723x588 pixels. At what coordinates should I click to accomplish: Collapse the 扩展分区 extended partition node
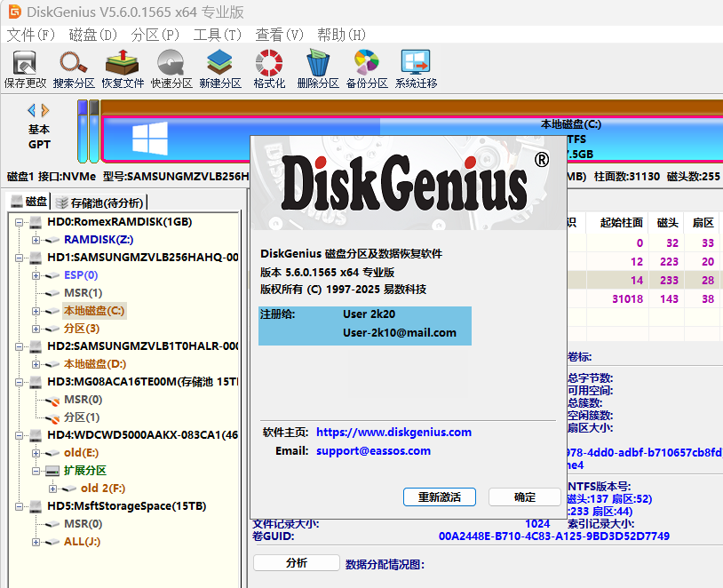(36, 471)
